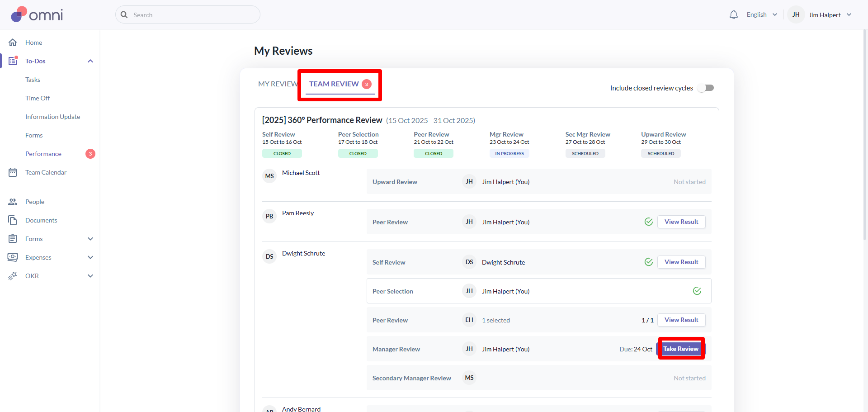Click the Documents icon
The width and height of the screenshot is (868, 412).
(x=13, y=220)
